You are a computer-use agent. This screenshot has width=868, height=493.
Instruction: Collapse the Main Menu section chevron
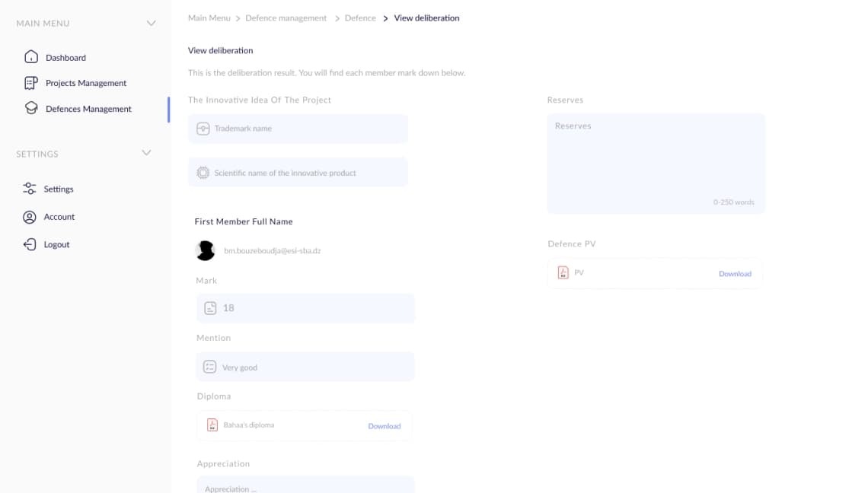click(151, 24)
